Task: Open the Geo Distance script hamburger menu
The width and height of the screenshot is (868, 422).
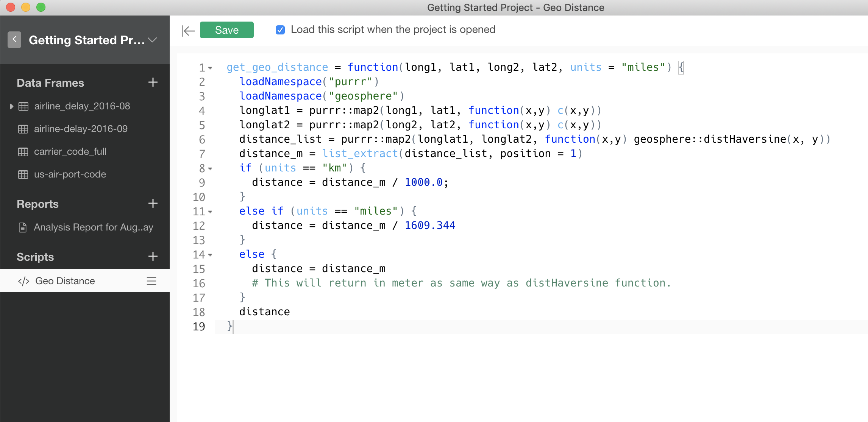Action: coord(151,281)
